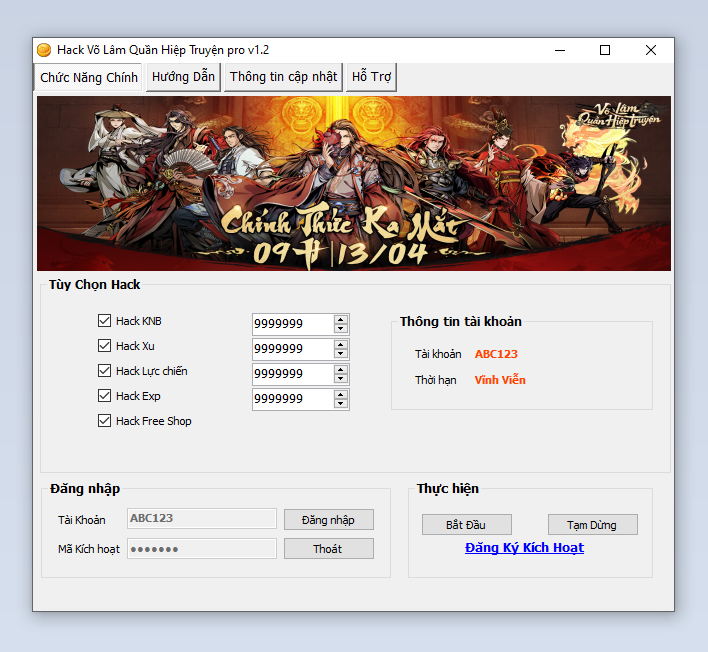Image resolution: width=708 pixels, height=652 pixels.
Task: Click the orange app icon in title bar
Action: (44, 50)
